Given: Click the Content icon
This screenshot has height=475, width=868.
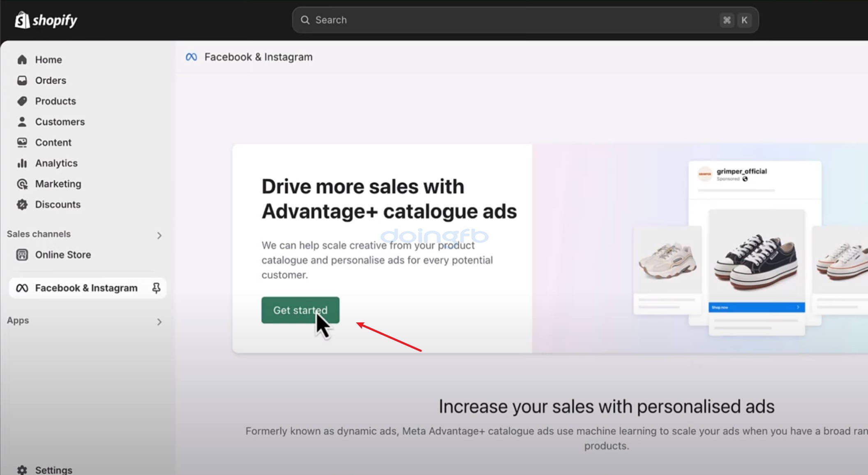Looking at the screenshot, I should coord(22,142).
